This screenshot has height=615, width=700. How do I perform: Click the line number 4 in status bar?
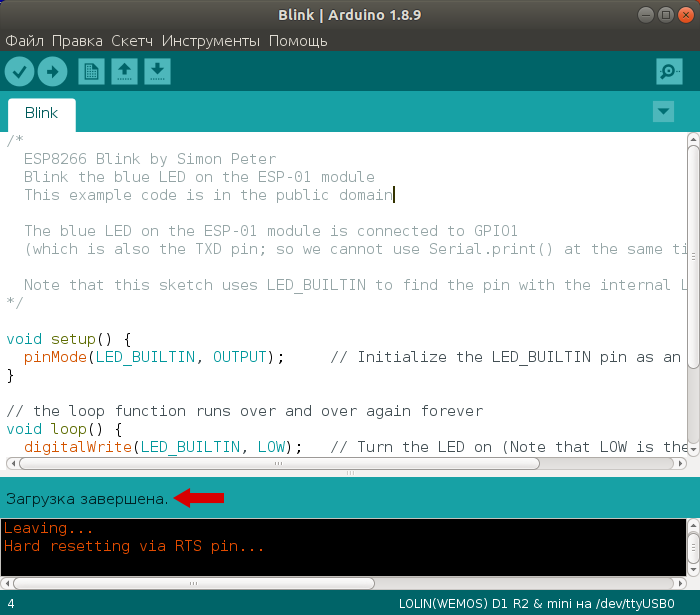coord(11,604)
